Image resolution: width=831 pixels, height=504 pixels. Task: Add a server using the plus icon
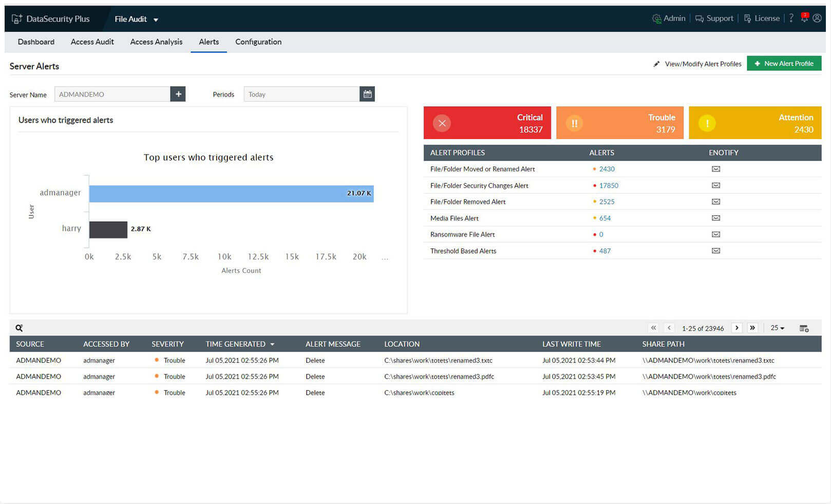(x=178, y=94)
